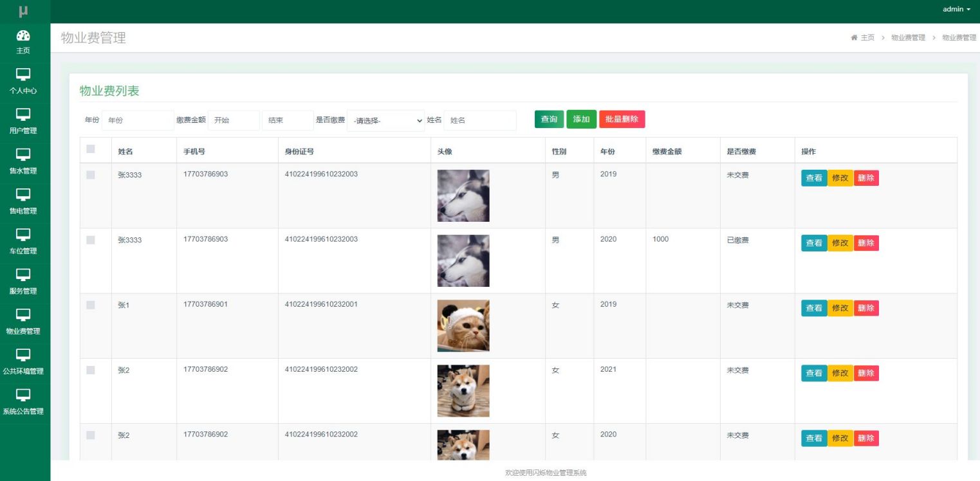980x481 pixels.
Task: Open 售电管理 monitor icon in sidebar
Action: pos(23,194)
